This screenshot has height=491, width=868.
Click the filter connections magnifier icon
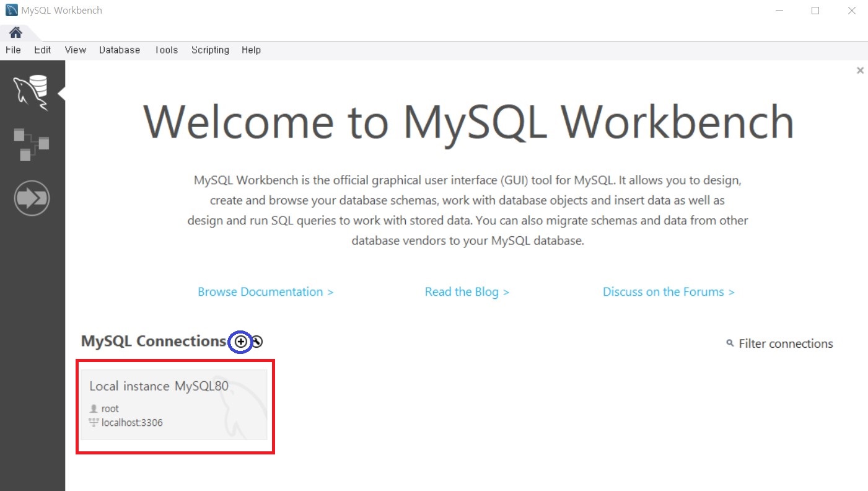tap(730, 343)
